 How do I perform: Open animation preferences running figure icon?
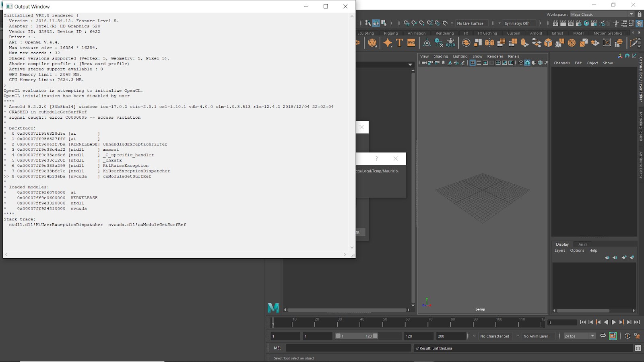pos(637,336)
